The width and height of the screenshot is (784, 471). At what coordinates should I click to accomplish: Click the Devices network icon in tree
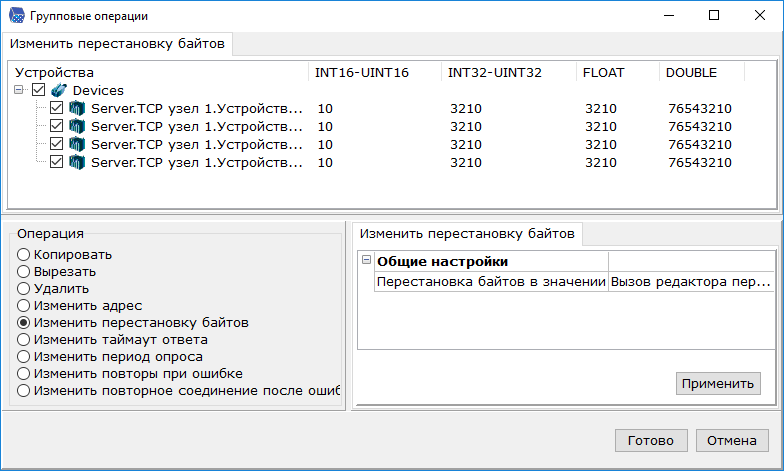pyautogui.click(x=59, y=90)
